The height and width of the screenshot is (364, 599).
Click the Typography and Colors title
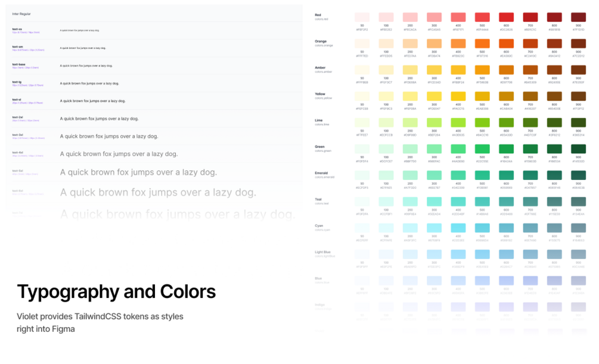coord(116,291)
